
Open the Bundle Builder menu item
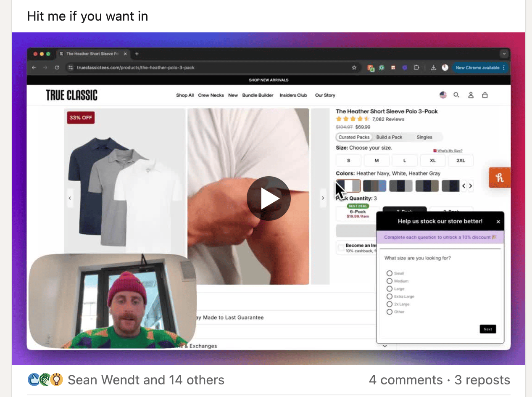[258, 95]
